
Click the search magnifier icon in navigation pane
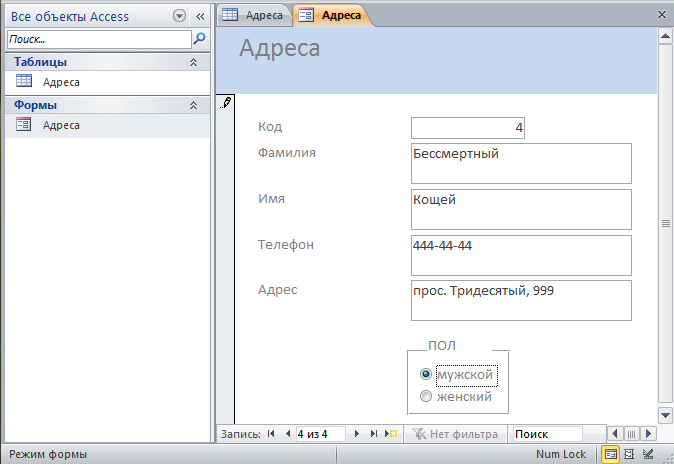pyautogui.click(x=199, y=39)
